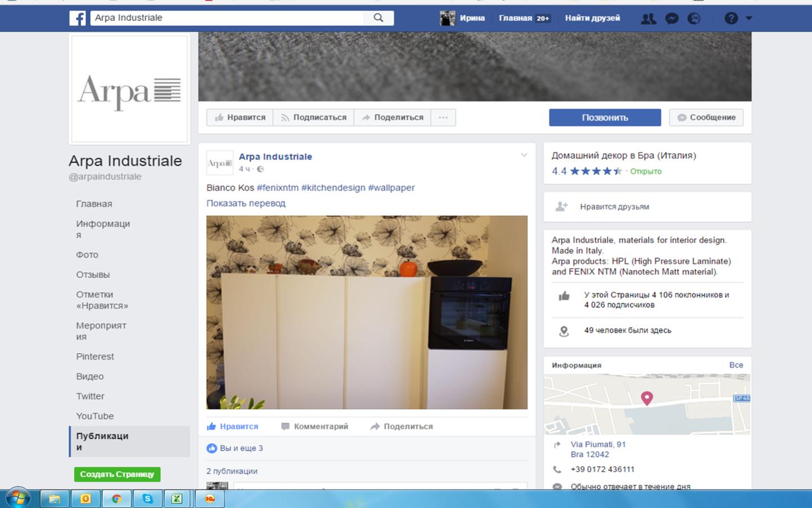Go to Главная in the top bar
812x508 pixels.
[515, 18]
